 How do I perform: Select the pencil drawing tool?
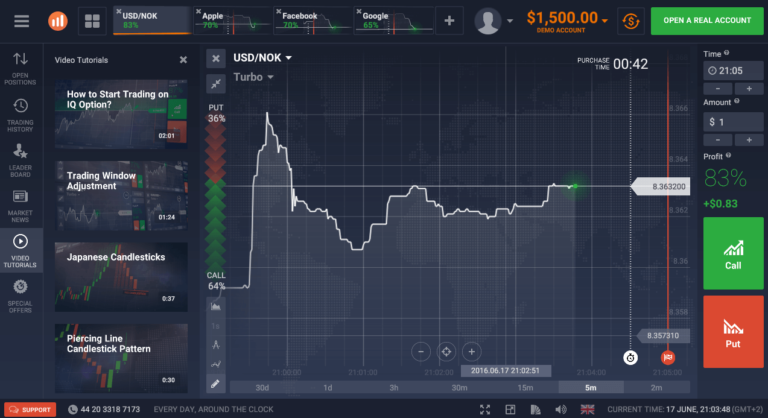click(216, 384)
